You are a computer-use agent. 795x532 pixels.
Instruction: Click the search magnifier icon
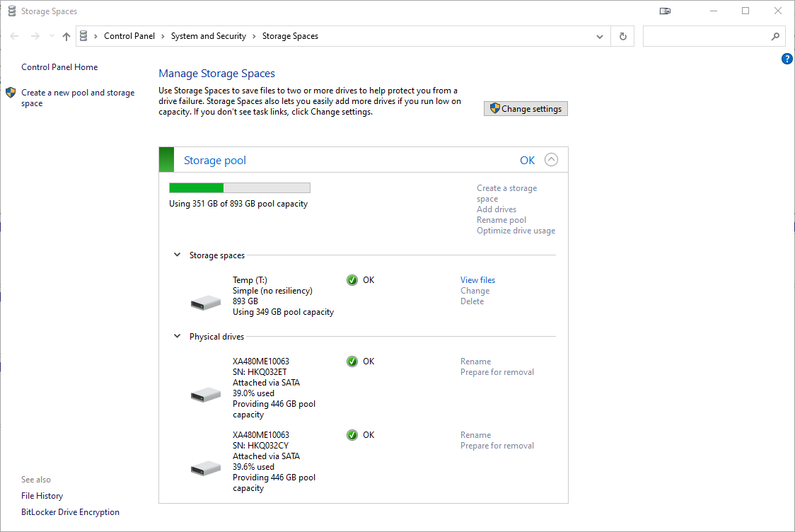pyautogui.click(x=775, y=37)
